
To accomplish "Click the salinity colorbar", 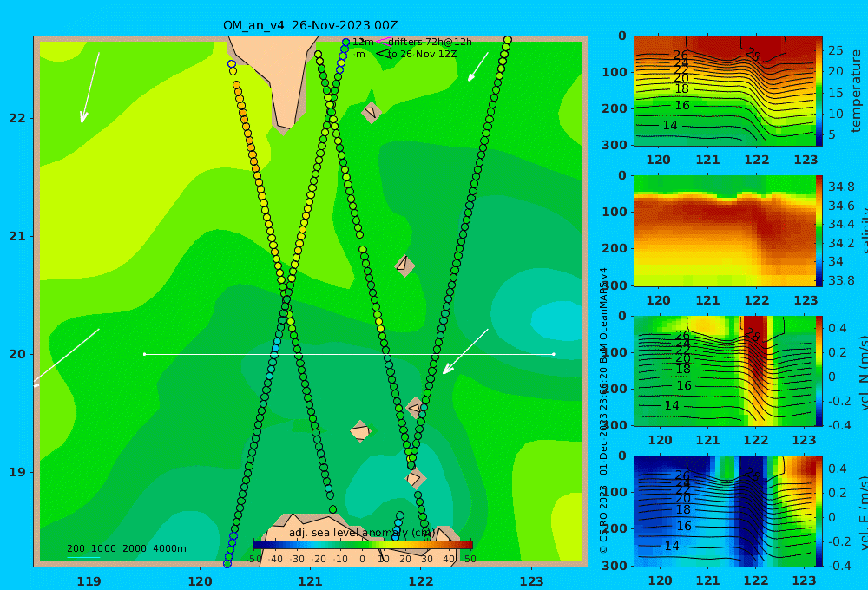I will tap(819, 231).
